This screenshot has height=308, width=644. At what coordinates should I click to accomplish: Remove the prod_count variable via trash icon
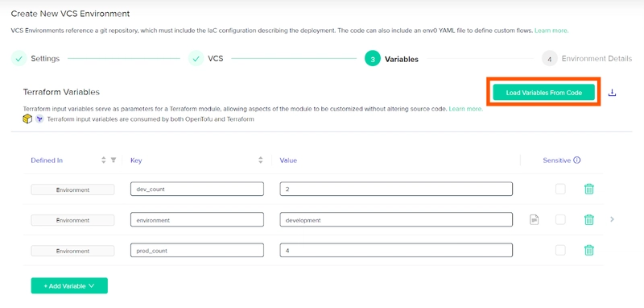pos(589,250)
